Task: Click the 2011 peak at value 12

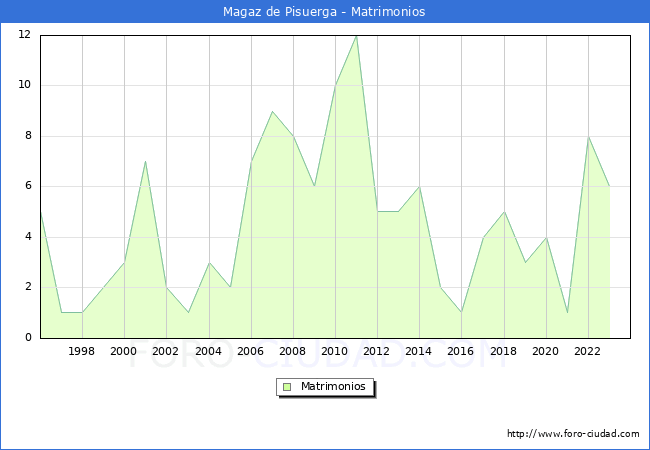Action: point(356,36)
